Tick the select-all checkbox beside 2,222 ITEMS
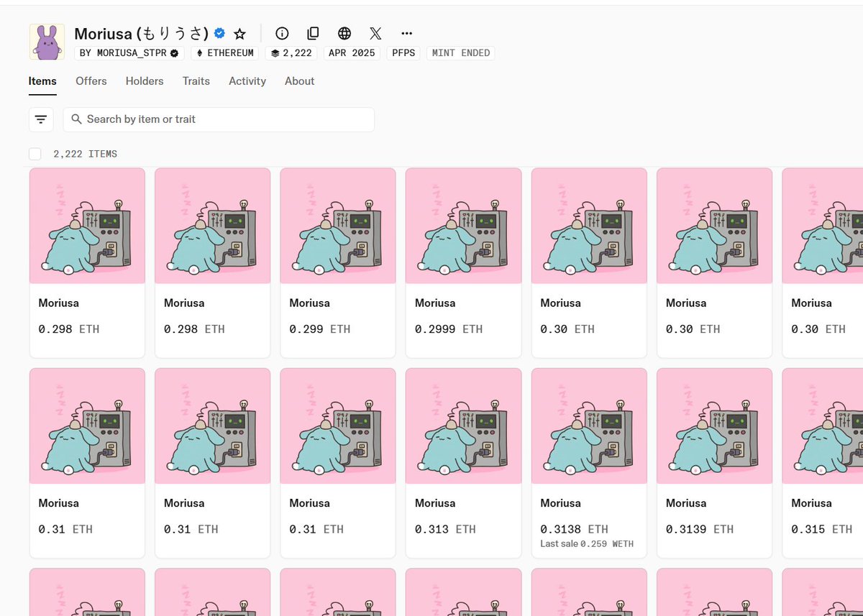Image resolution: width=863 pixels, height=616 pixels. pos(35,154)
